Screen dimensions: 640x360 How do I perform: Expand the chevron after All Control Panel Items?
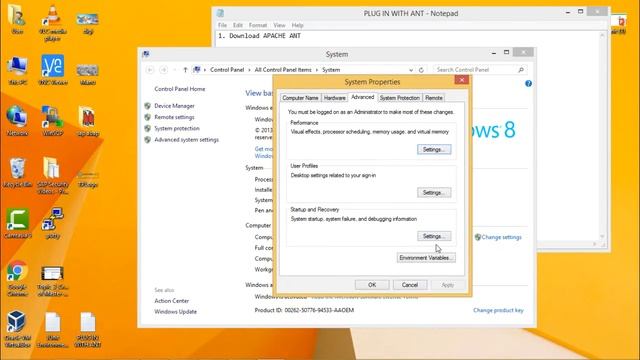[x=317, y=70]
